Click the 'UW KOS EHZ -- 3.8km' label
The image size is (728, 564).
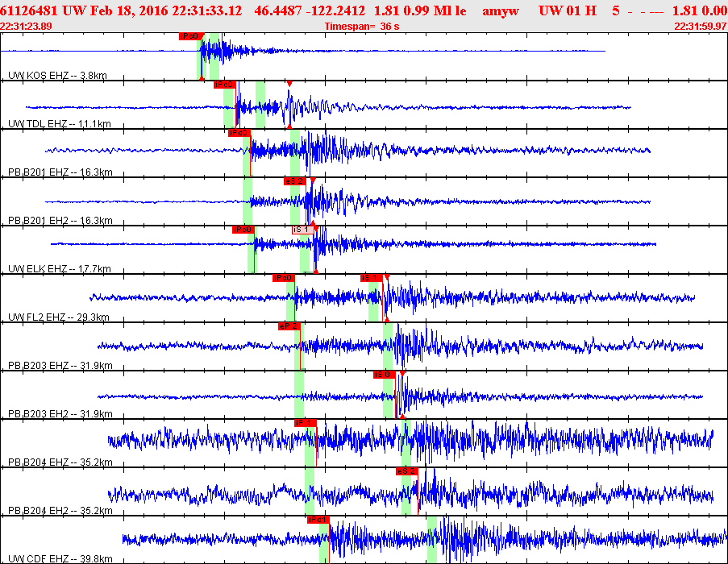57,75
